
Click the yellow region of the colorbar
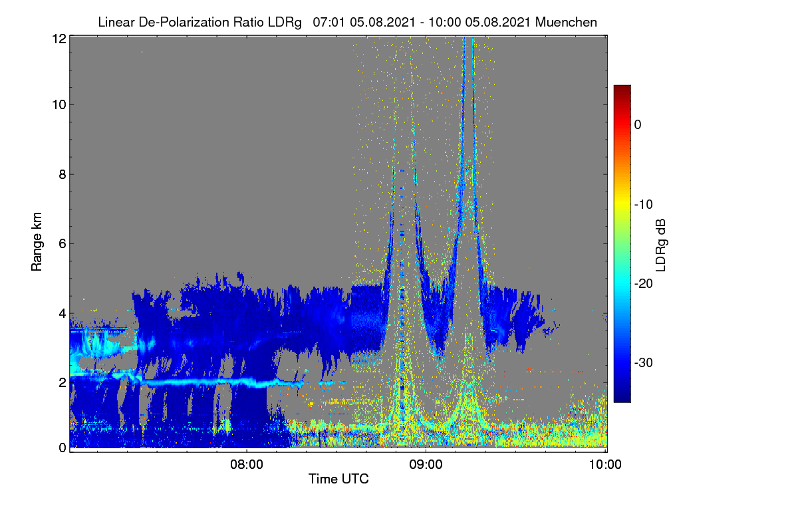point(622,206)
